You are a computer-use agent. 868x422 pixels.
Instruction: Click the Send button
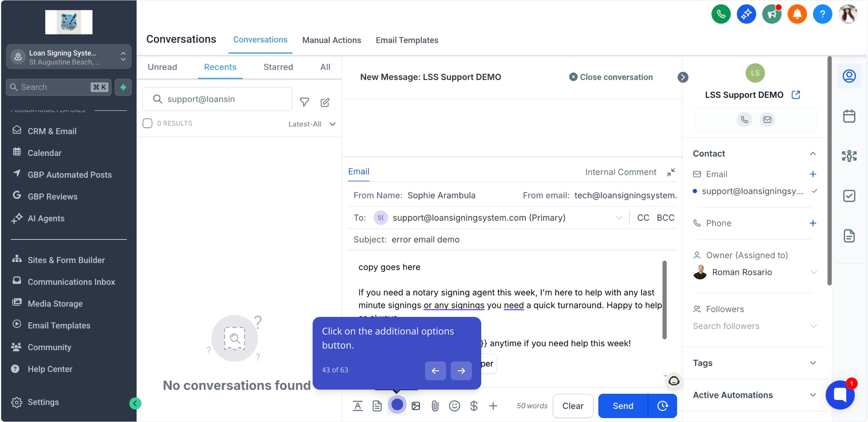(x=623, y=406)
